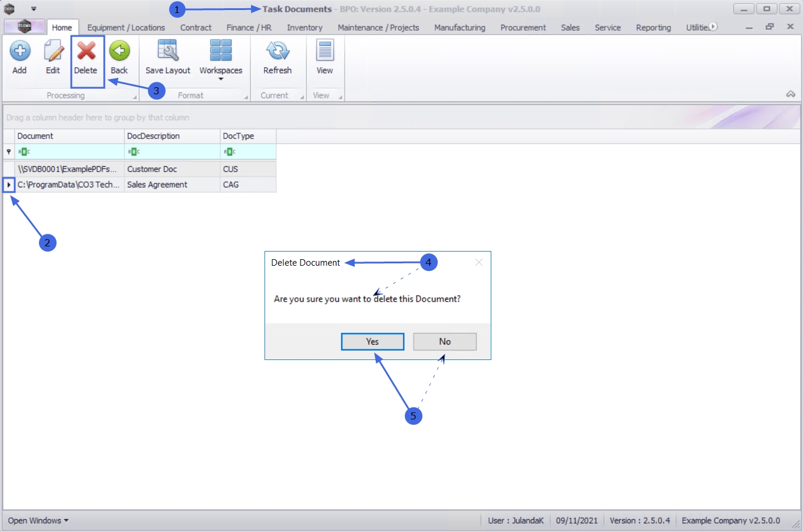Select the row indicator for Sales Agreement row
803x532 pixels.
(9, 185)
